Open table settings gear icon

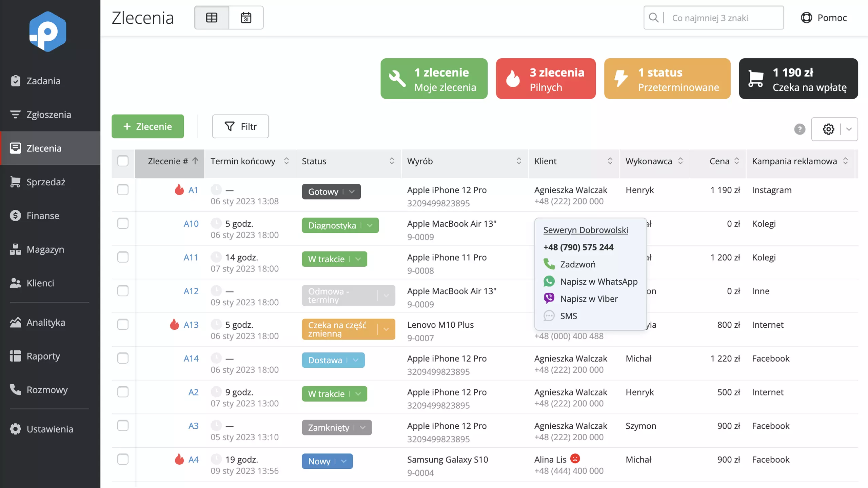pos(828,129)
